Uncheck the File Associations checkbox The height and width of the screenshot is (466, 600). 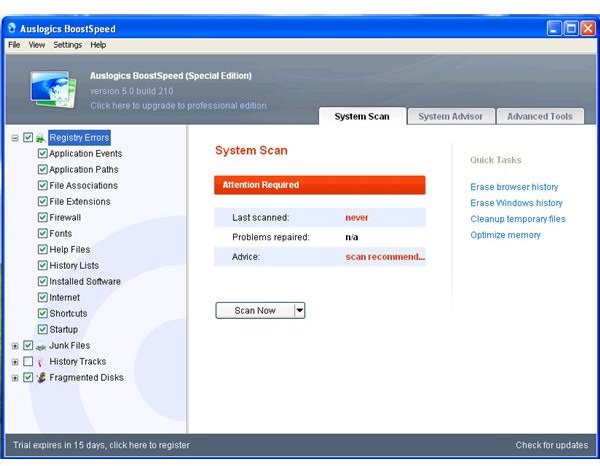pos(42,186)
